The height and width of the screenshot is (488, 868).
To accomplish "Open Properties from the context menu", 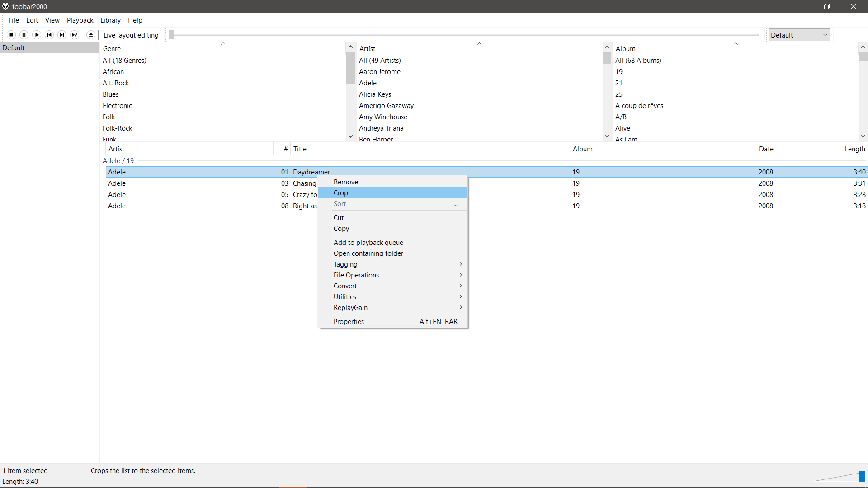I will point(349,321).
